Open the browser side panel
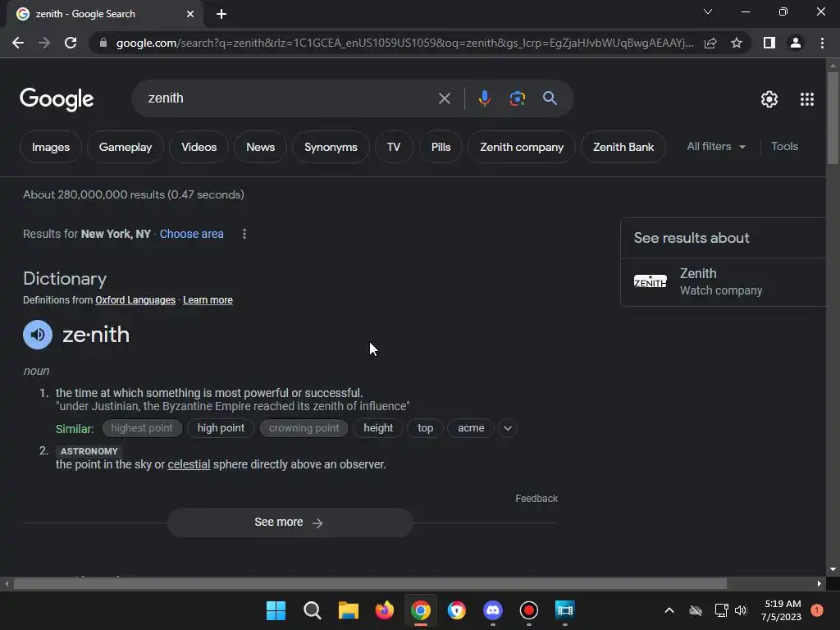Screen dimensions: 840x630 [769, 43]
